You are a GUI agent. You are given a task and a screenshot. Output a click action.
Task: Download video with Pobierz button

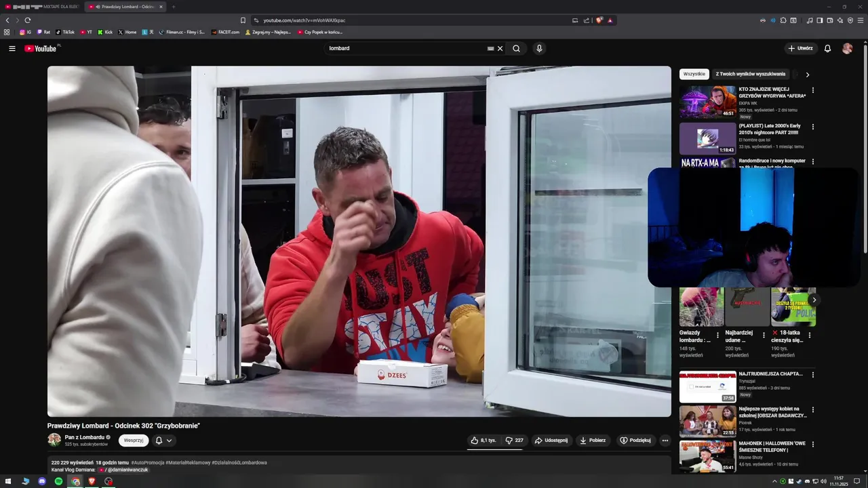593,440
